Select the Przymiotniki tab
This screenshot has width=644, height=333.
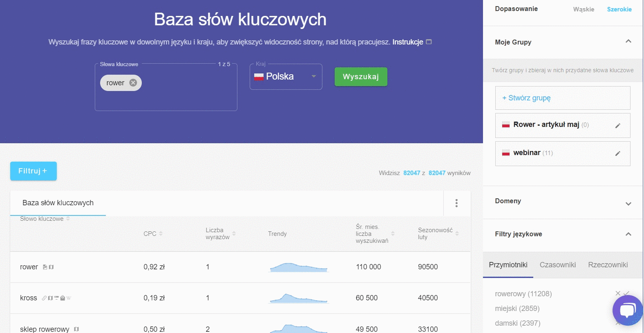point(508,265)
